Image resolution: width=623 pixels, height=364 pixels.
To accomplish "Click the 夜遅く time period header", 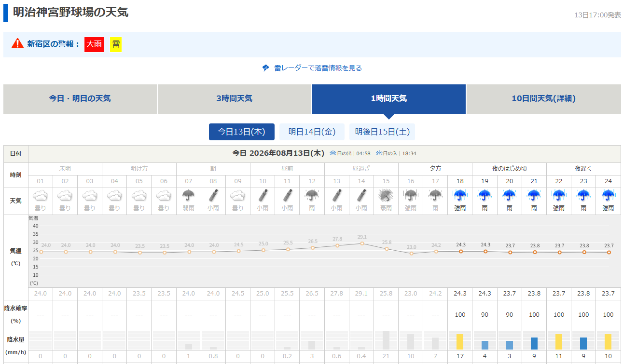I will tap(583, 169).
